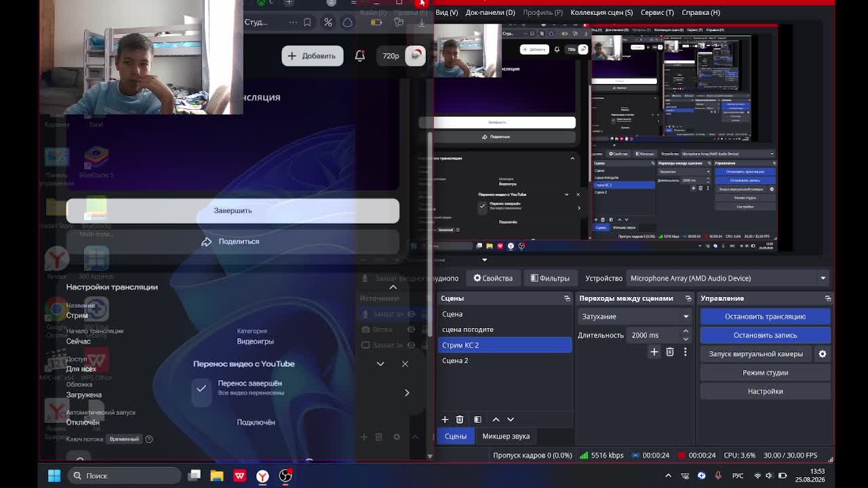Image resolution: width=868 pixels, height=488 pixels.
Task: Open 720p quality selector in browser
Action: 391,56
